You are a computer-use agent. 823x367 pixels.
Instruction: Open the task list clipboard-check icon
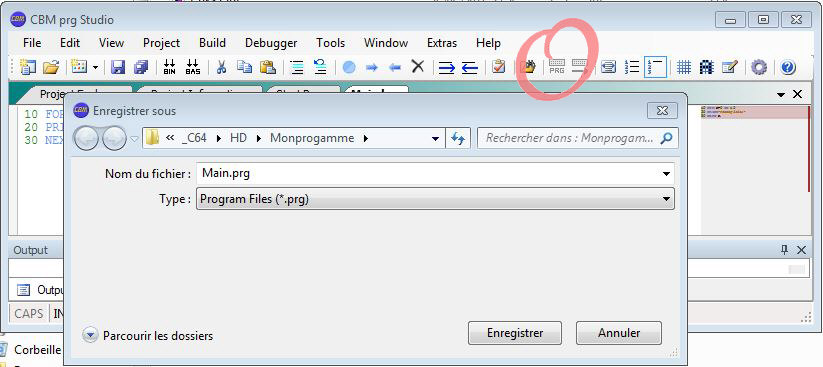(499, 67)
